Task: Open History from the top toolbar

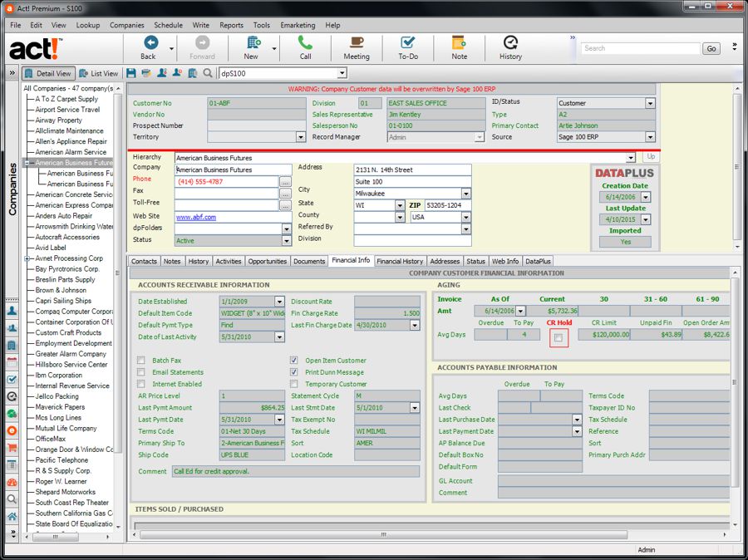Action: pyautogui.click(x=509, y=47)
